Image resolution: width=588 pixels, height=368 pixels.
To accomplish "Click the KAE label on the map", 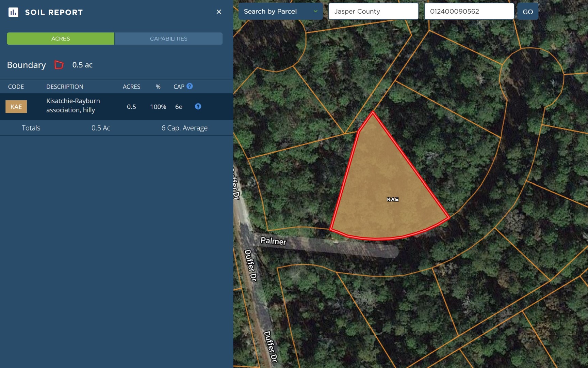I will (x=393, y=199).
